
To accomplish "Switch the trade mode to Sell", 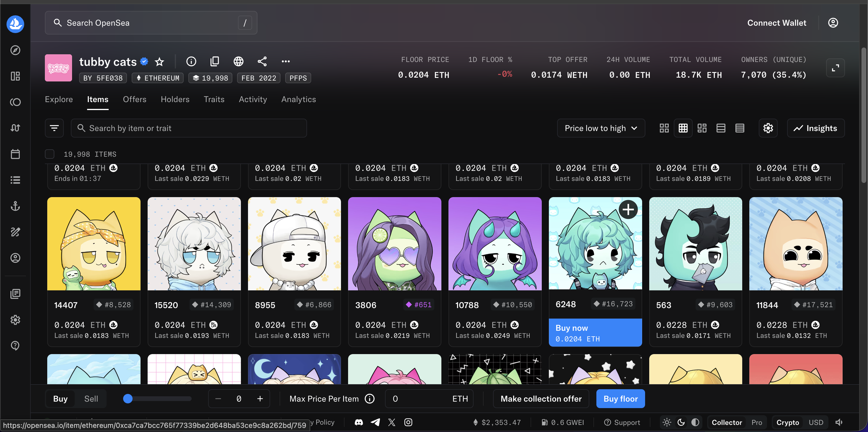I will click(91, 399).
